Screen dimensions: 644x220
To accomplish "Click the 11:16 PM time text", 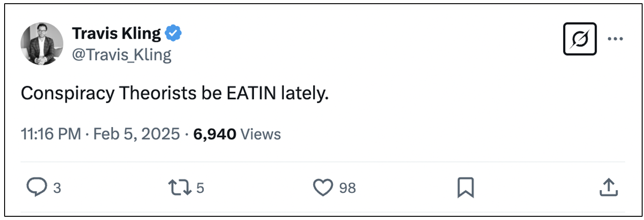I will 51,134.
